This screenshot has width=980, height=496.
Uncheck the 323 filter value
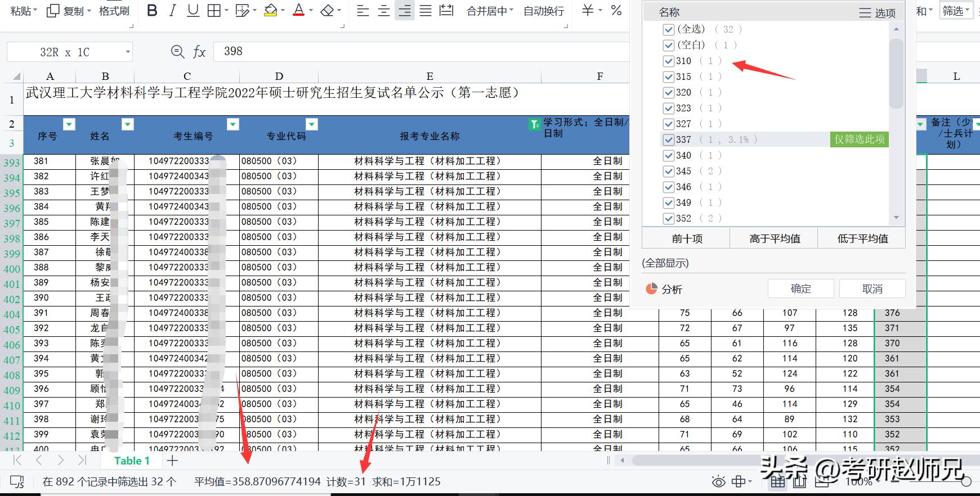click(x=669, y=108)
